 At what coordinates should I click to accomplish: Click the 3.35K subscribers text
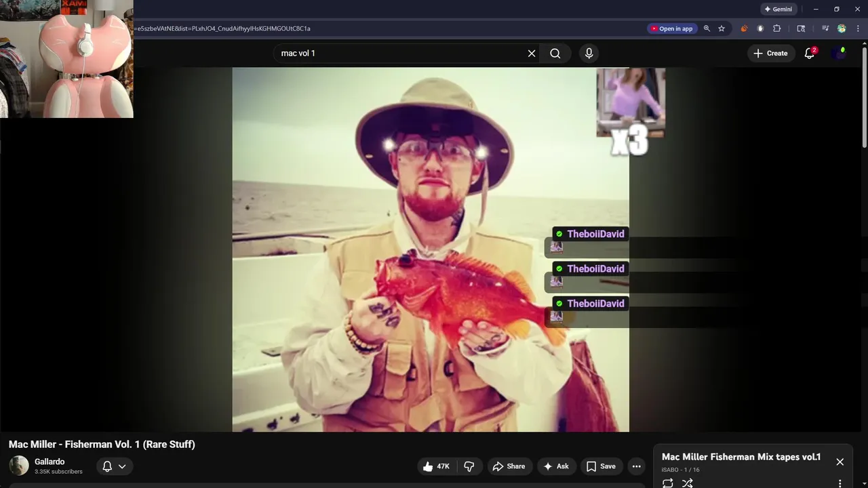(58, 472)
